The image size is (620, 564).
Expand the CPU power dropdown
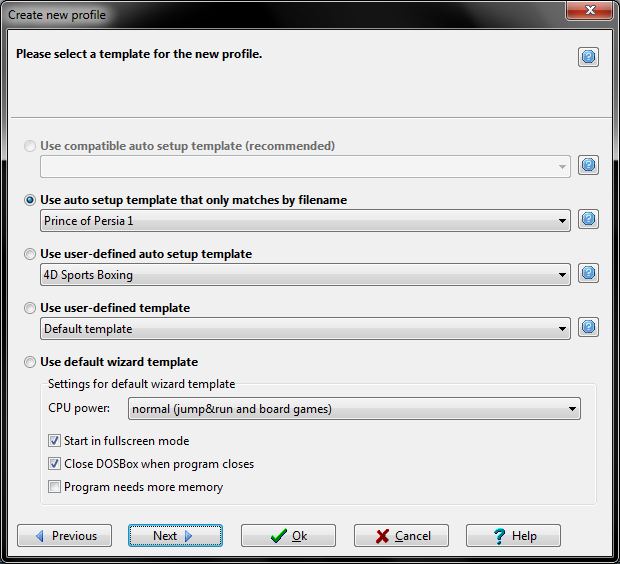[x=354, y=408]
